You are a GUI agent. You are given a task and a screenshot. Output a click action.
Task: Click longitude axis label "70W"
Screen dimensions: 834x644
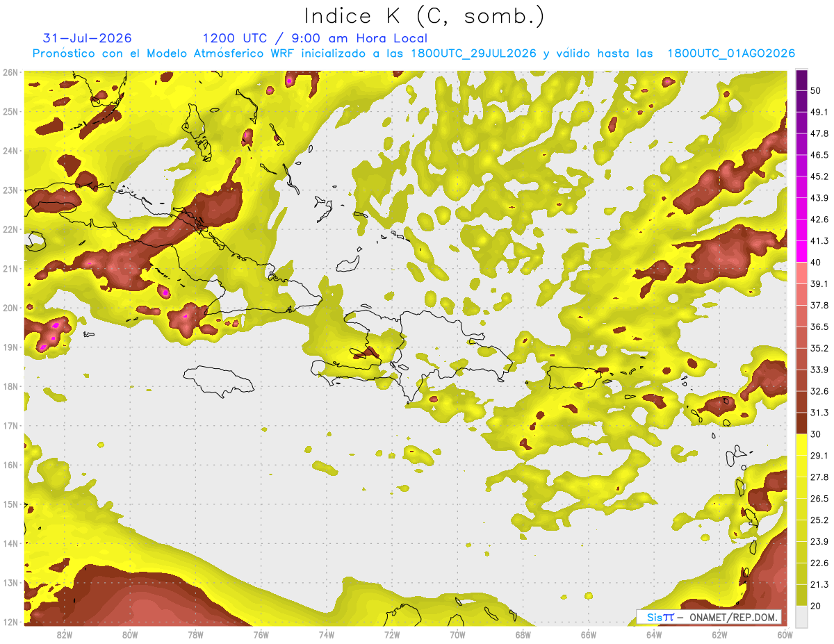[x=457, y=634]
